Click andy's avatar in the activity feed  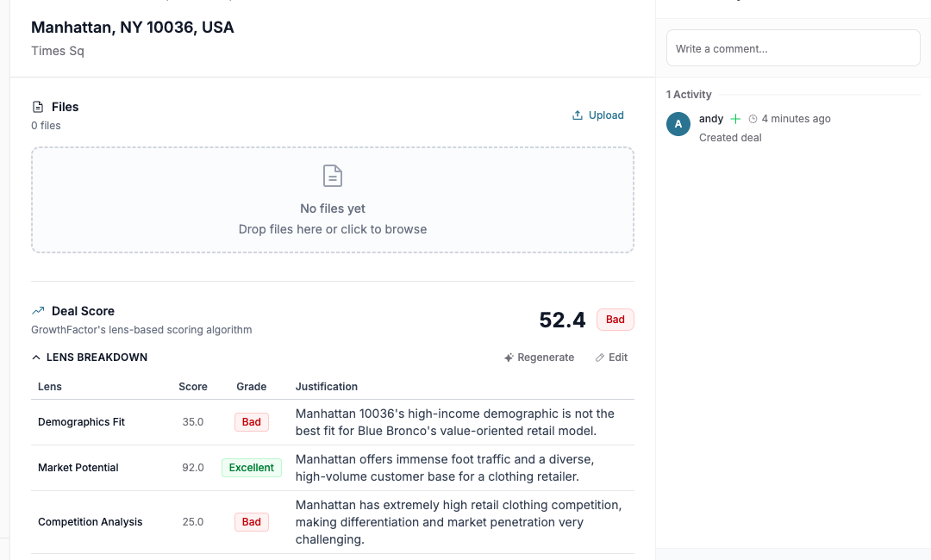678,124
